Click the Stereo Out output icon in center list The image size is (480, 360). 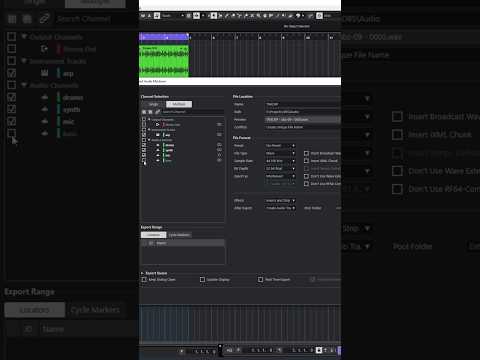click(158, 125)
